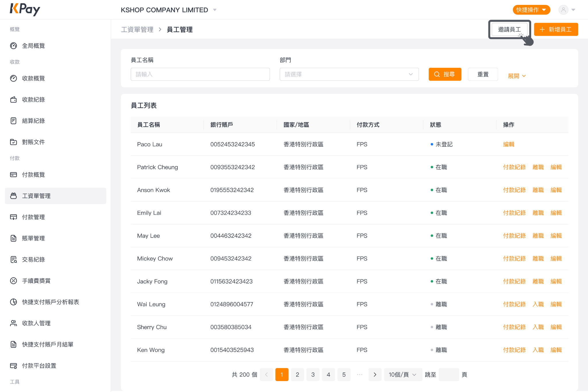This screenshot has width=588, height=392.
Task: Open the 部門 select dropdown
Action: tap(349, 74)
